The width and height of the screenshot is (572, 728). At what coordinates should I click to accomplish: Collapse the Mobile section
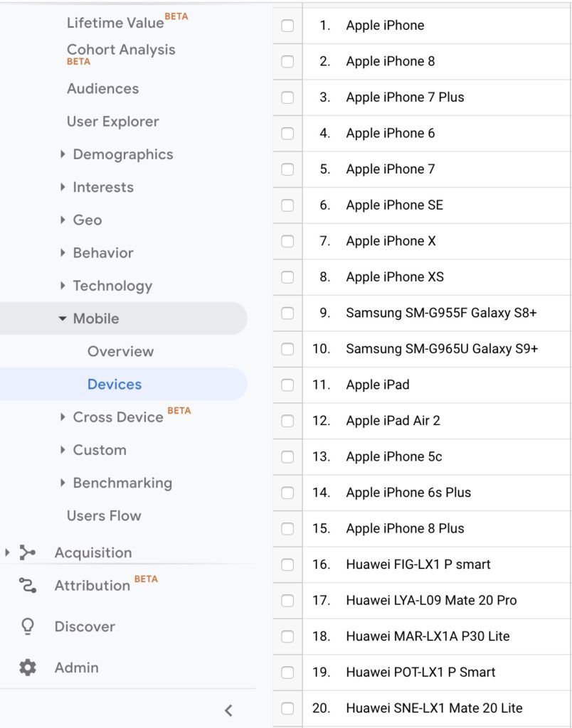[63, 318]
